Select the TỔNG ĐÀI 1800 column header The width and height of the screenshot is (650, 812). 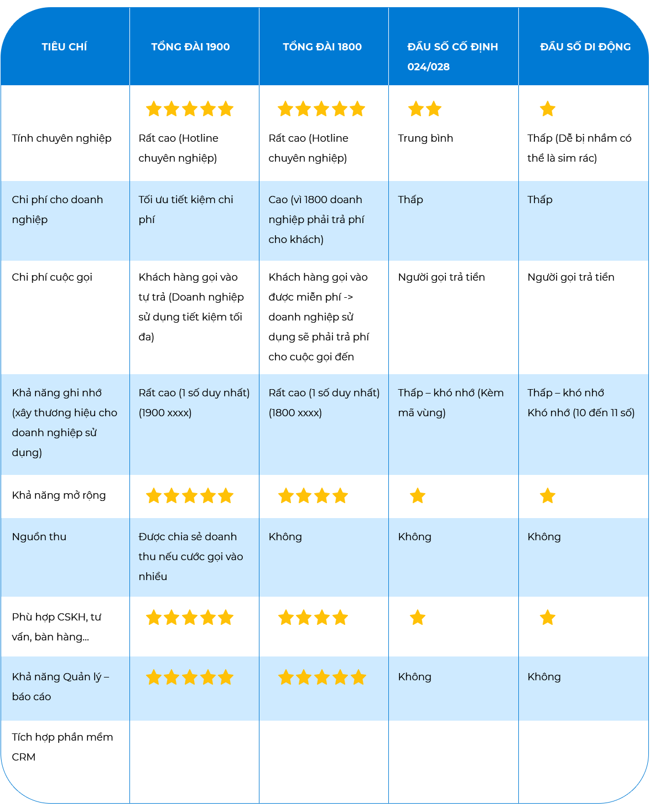(x=322, y=47)
